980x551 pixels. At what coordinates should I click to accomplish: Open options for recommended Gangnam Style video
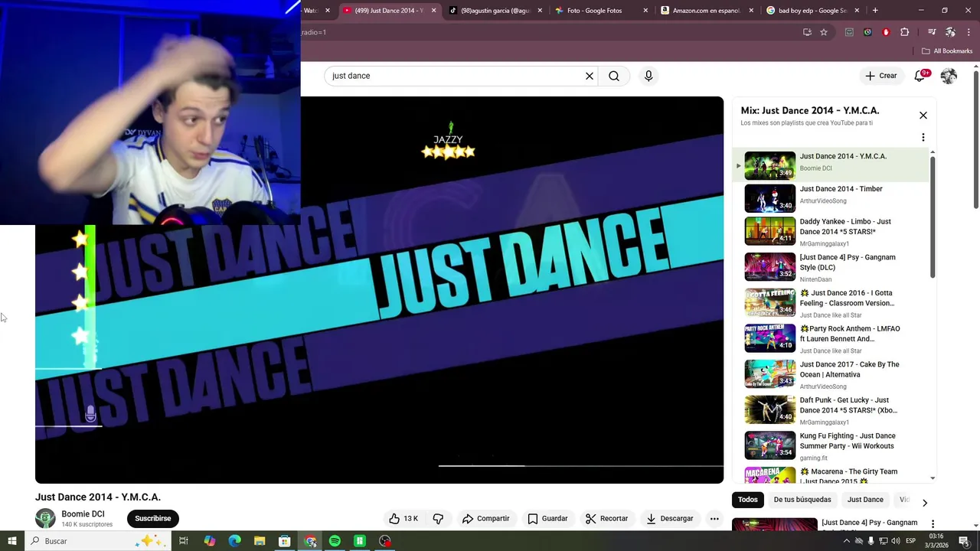pos(933,524)
